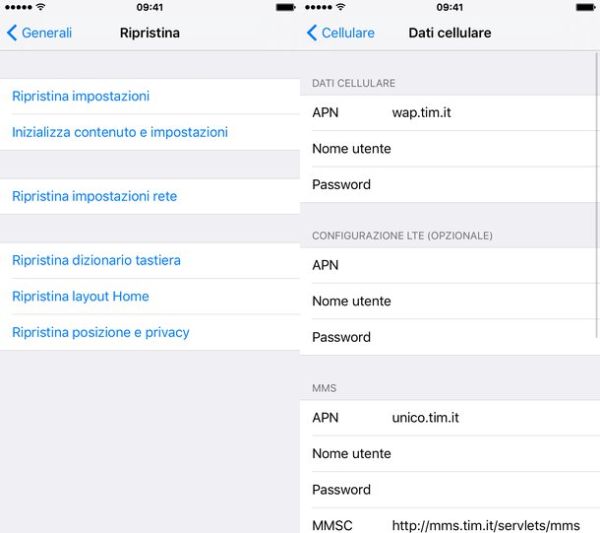Tap the battery icon in left status bar
The height and width of the screenshot is (533, 600).
[285, 7]
